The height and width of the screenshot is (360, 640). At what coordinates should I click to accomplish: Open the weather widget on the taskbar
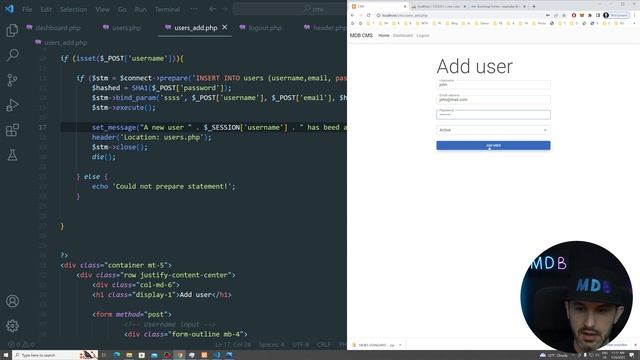[x=554, y=355]
